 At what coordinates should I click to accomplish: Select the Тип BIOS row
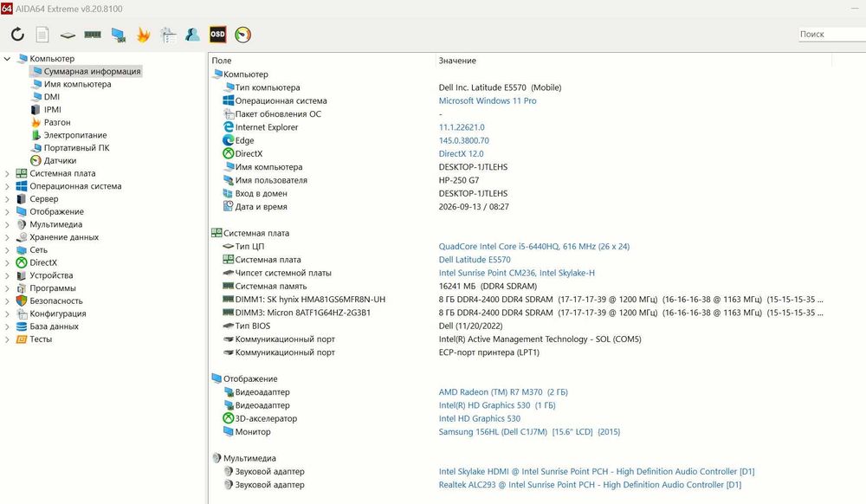click(519, 326)
